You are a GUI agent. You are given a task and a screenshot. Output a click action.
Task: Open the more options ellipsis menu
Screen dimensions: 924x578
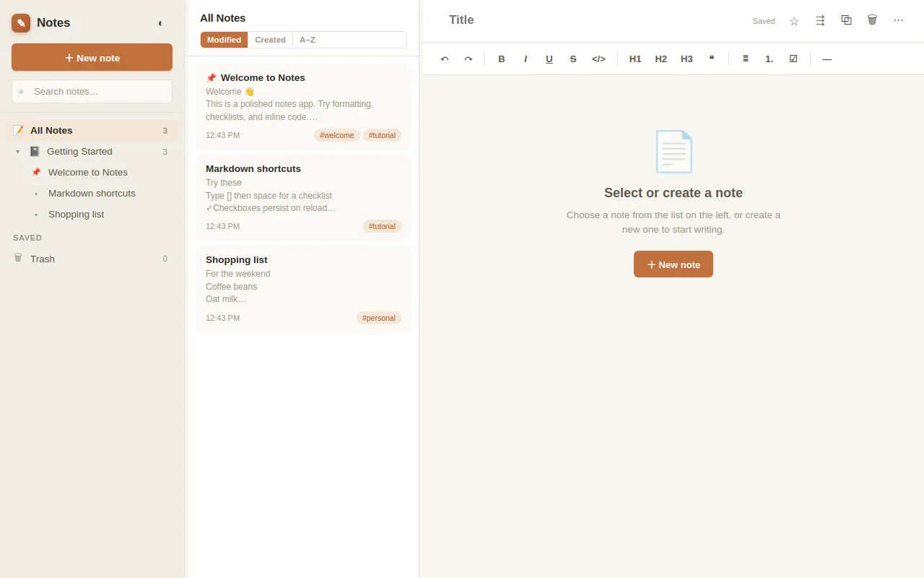point(898,20)
